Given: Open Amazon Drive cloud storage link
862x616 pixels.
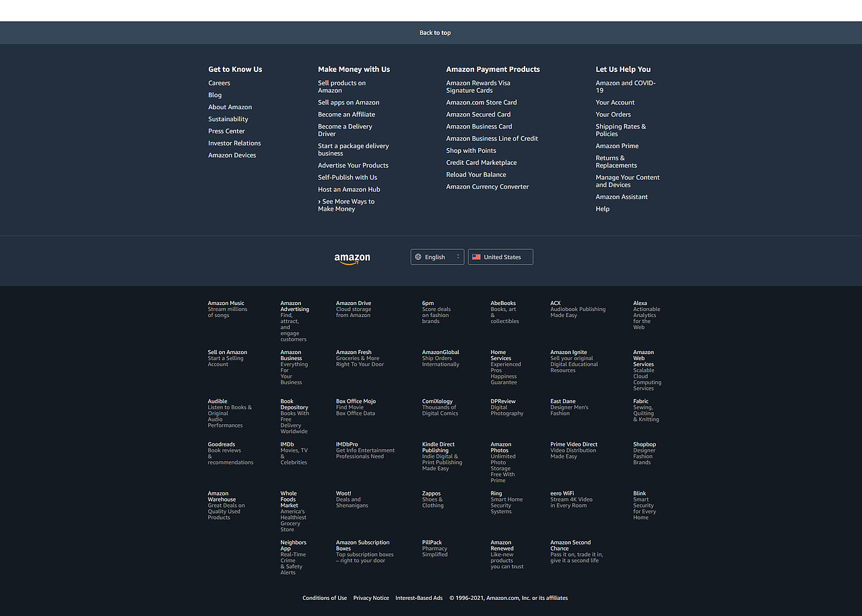Looking at the screenshot, I should pos(354,310).
